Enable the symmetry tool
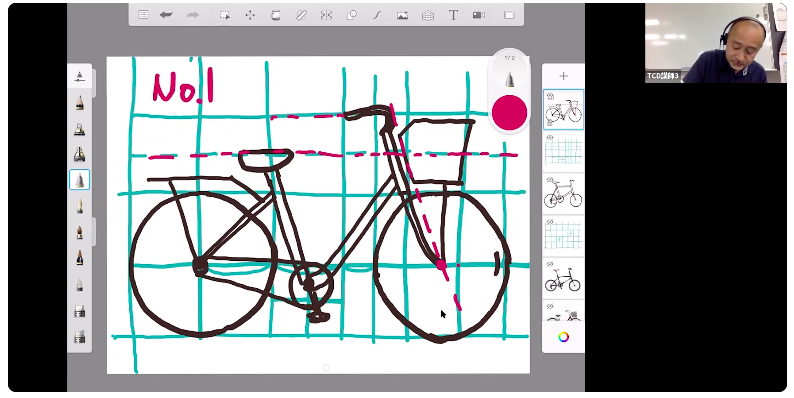 [x=327, y=15]
